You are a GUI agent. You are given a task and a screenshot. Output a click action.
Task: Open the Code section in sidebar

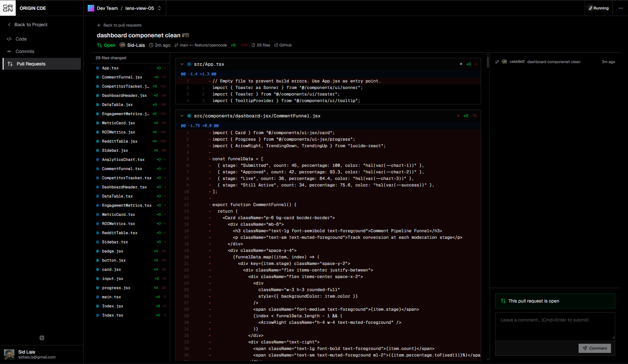point(21,39)
